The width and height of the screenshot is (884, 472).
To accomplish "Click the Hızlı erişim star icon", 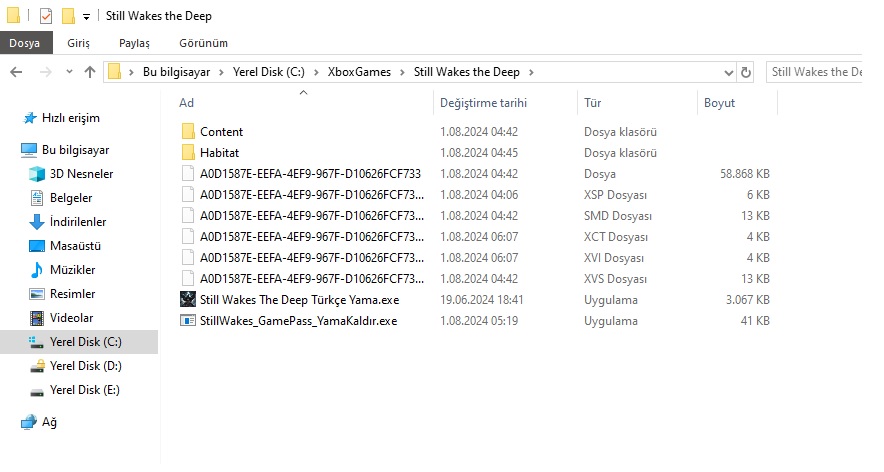I will 29,118.
